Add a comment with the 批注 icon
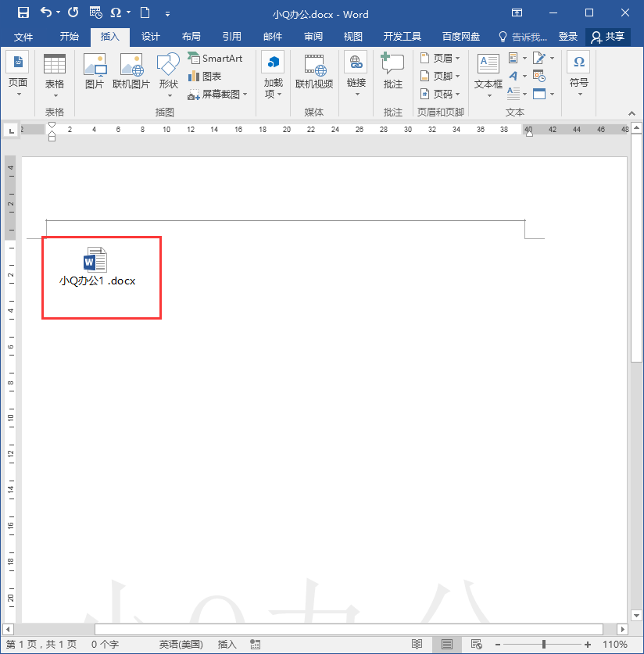Screen dimensions: 644x654 pyautogui.click(x=392, y=71)
